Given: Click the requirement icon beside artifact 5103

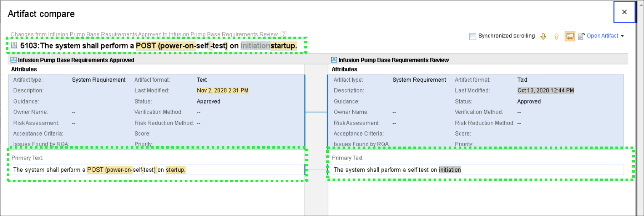Looking at the screenshot, I should 14,45.
